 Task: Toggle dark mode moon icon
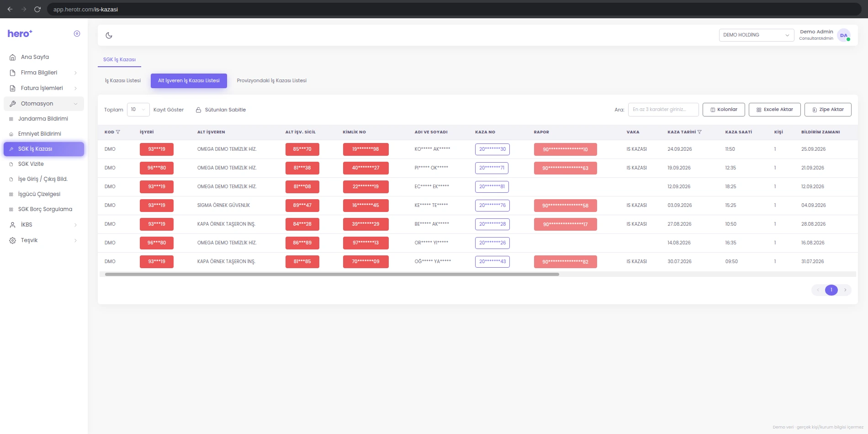(109, 35)
